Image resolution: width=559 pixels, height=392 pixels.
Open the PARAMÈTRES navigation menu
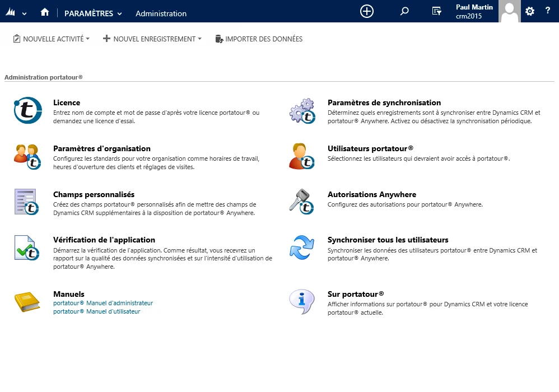[88, 13]
